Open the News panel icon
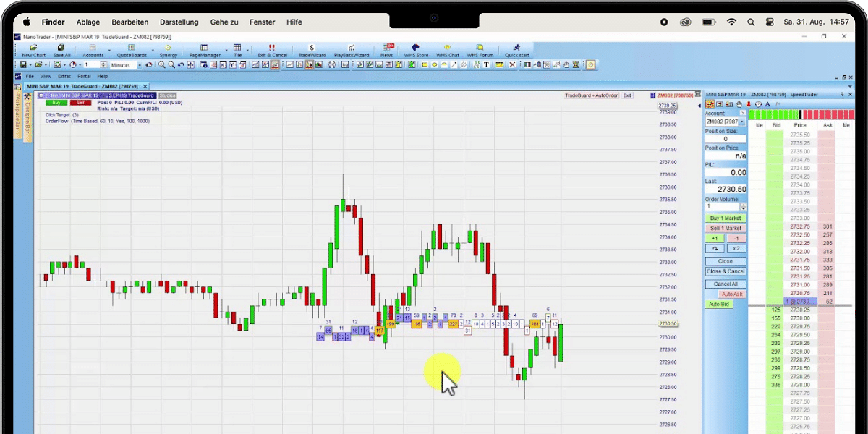The height and width of the screenshot is (434, 868). point(387,48)
